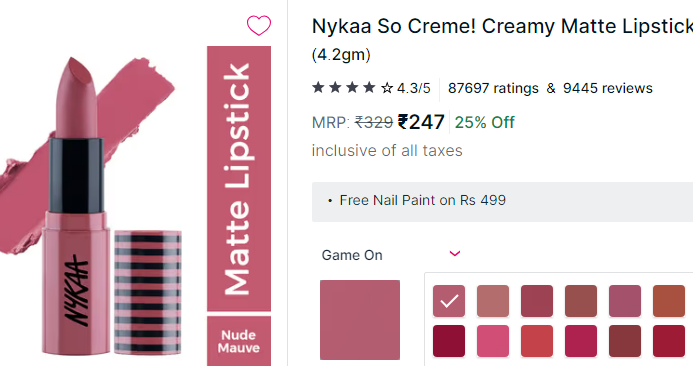Screen dimensions: 693x366
Task: Choose the coral red swatch in bottom row
Action: 537,341
